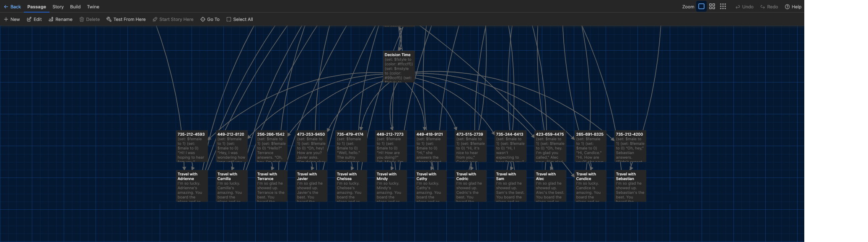This screenshot has width=868, height=242.
Task: Switch to the Twine tab
Action: 93,7
